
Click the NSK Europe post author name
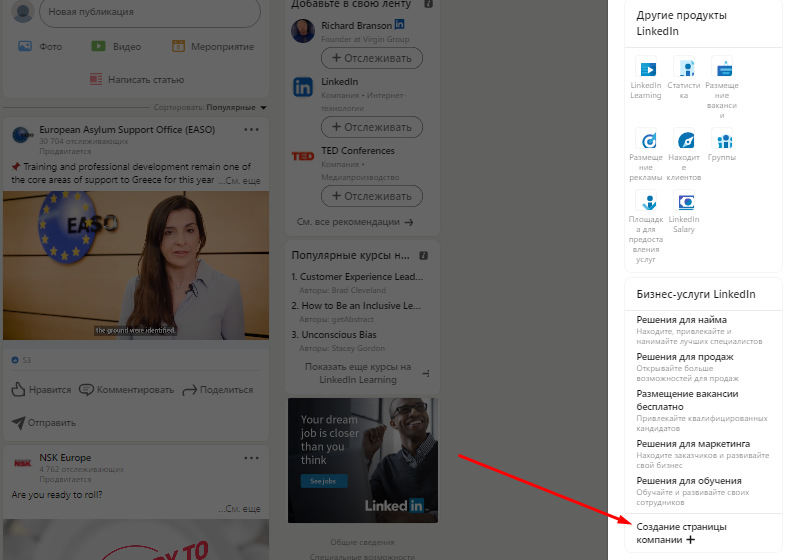click(x=65, y=458)
